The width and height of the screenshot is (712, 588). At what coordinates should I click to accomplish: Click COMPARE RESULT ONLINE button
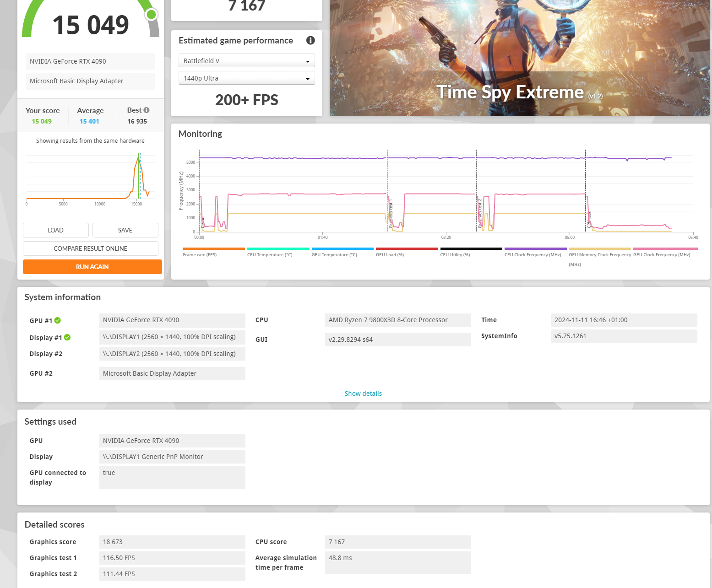click(x=91, y=248)
